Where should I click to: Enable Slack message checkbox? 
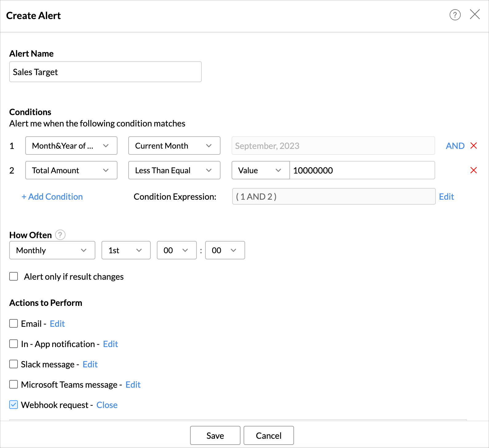[14, 364]
